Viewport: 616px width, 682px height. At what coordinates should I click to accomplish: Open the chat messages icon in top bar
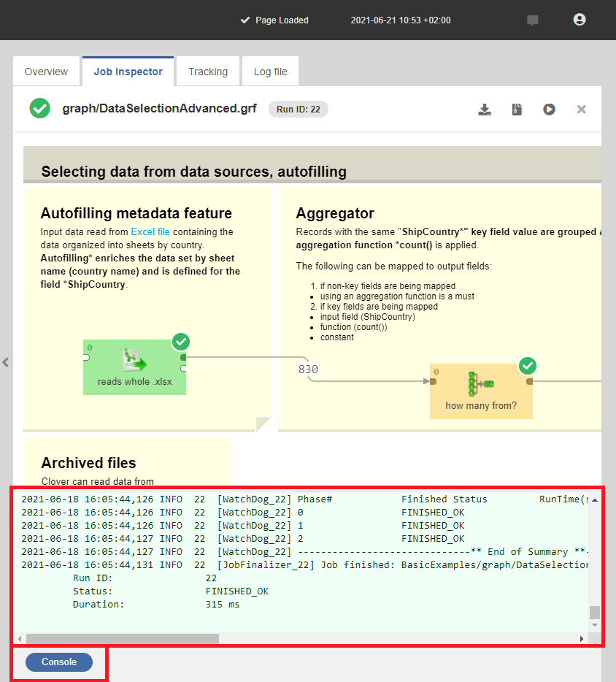click(533, 20)
